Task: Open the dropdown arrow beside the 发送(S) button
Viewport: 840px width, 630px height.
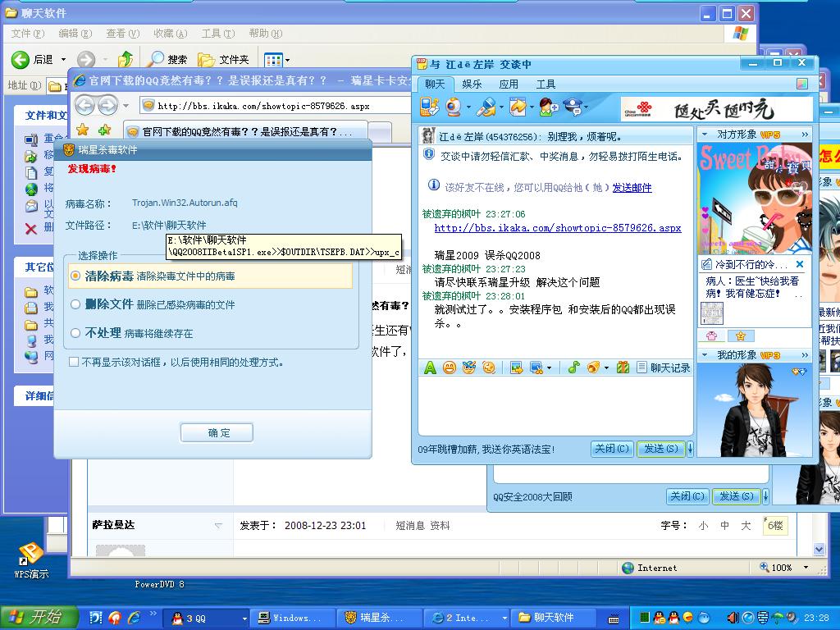Action: click(690, 449)
